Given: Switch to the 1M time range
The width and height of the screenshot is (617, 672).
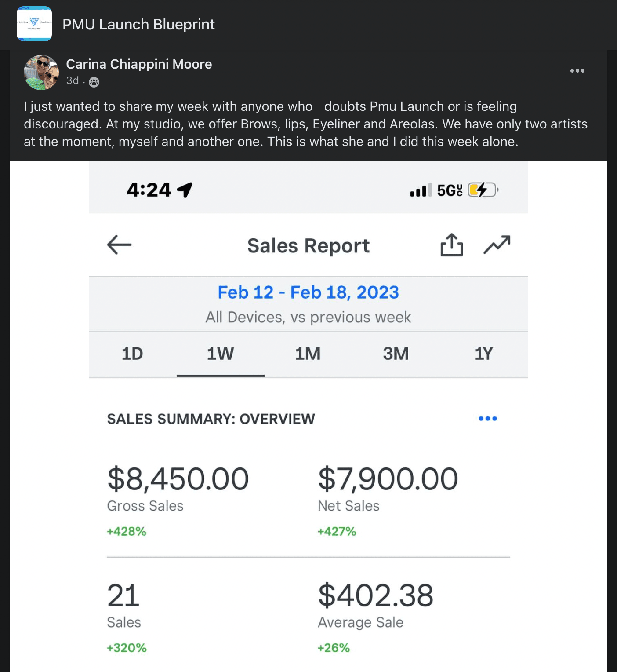Looking at the screenshot, I should click(308, 354).
